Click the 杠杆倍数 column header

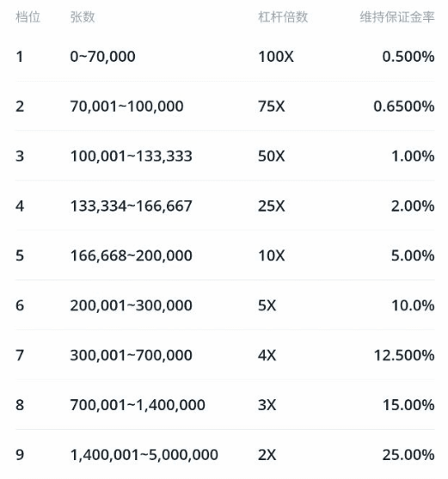[283, 17]
